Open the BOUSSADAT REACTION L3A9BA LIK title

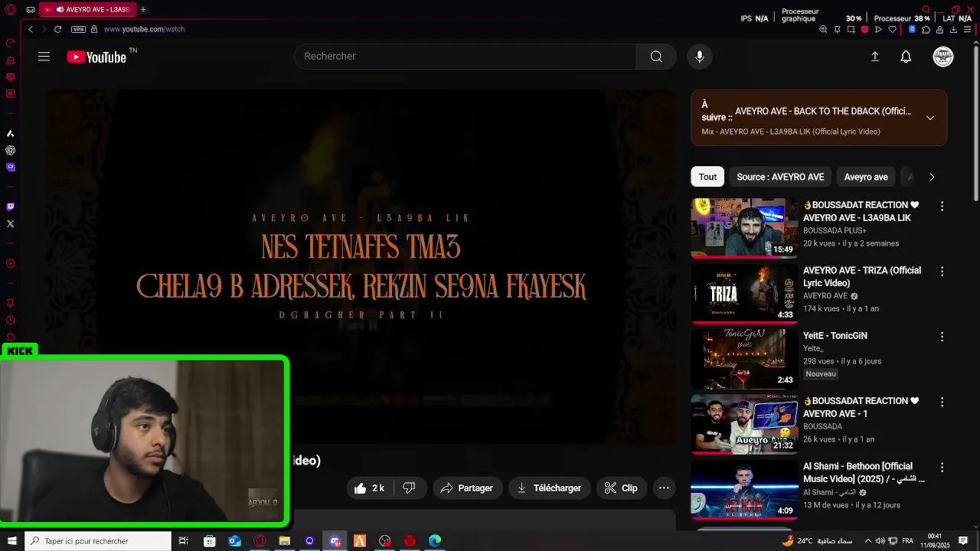861,211
